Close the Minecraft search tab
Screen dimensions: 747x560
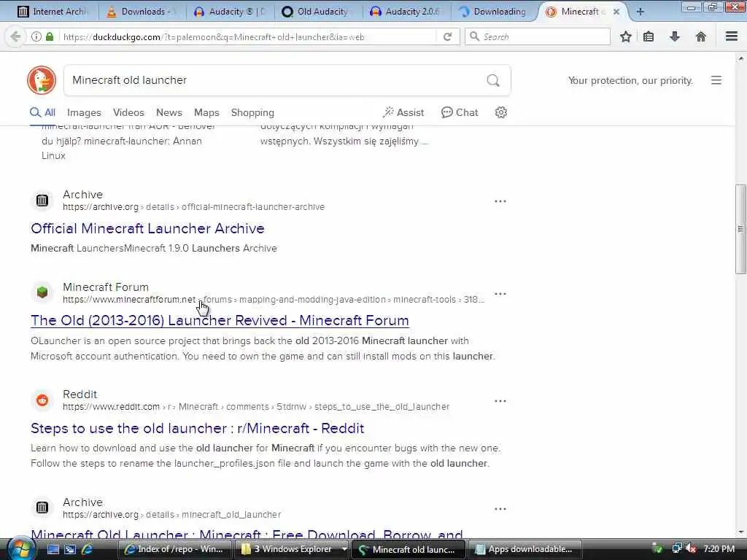pyautogui.click(x=616, y=12)
